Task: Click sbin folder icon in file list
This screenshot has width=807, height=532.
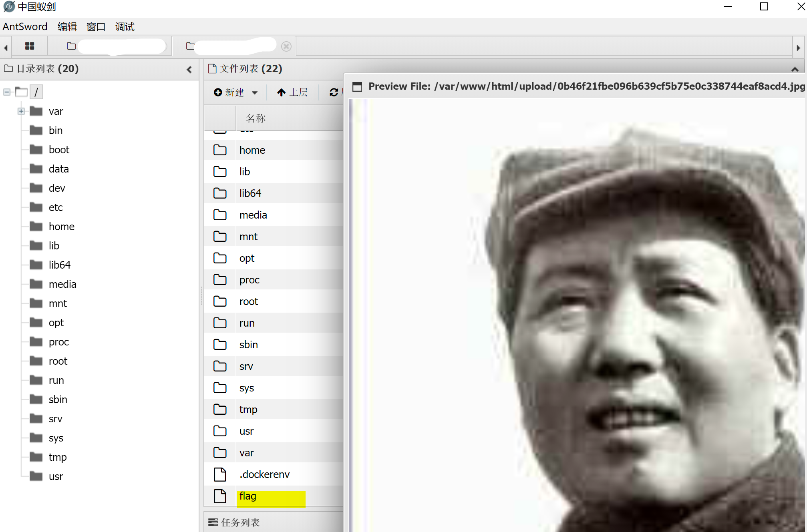Action: coord(220,345)
